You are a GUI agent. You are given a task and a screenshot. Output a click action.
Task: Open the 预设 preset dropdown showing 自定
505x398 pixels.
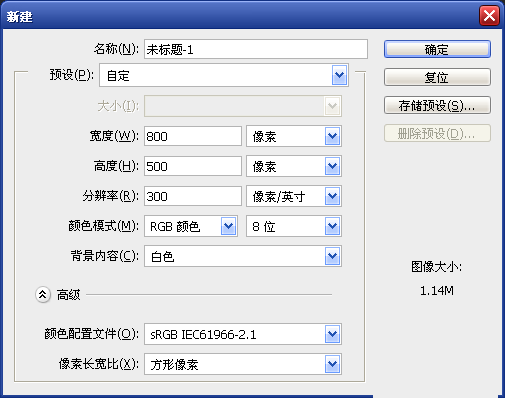tap(224, 75)
